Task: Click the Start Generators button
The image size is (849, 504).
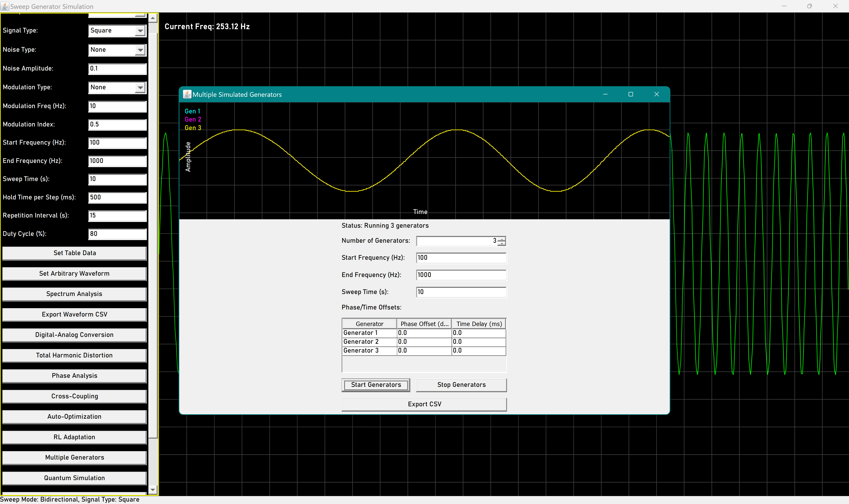Action: tap(376, 385)
